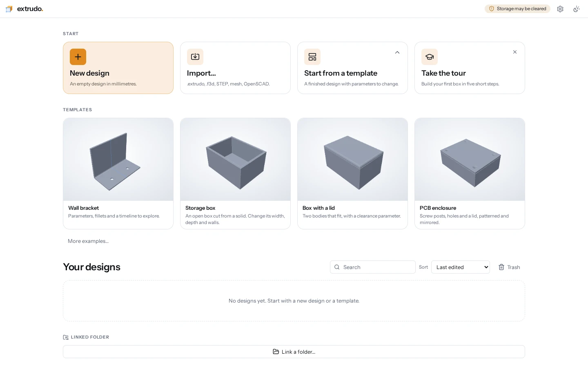Open the Box with a lid thumbnail
Viewport: 588px width, 368px height.
point(353,159)
